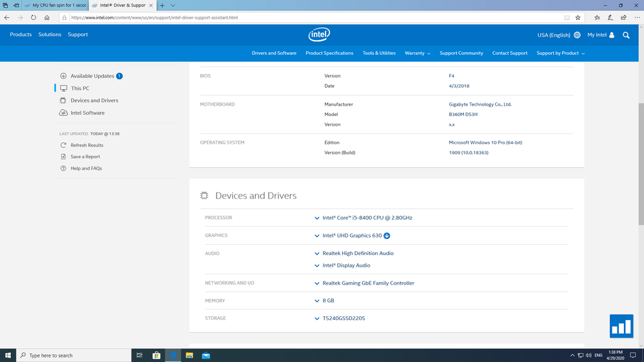644x362 pixels.
Task: Open Support by Product dropdown
Action: (560, 53)
